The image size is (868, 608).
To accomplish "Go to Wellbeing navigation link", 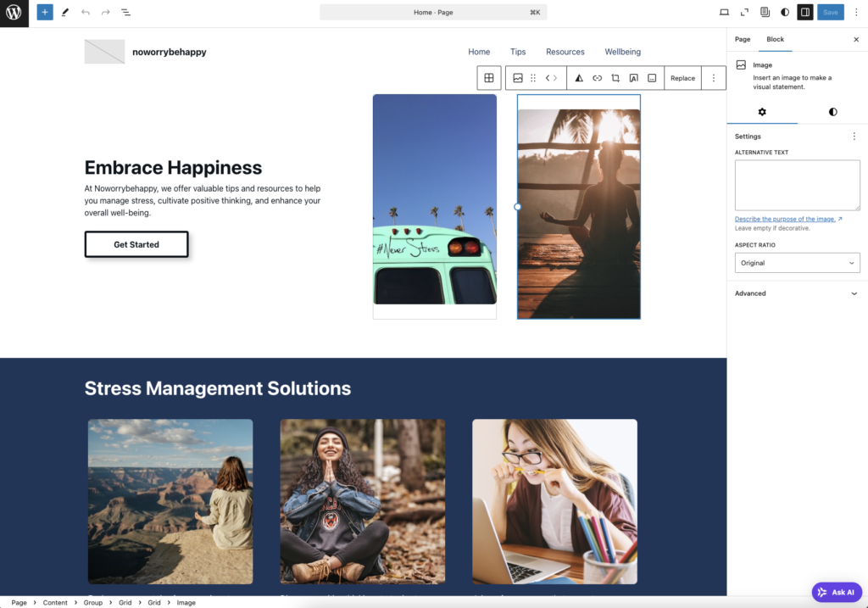I will (622, 52).
